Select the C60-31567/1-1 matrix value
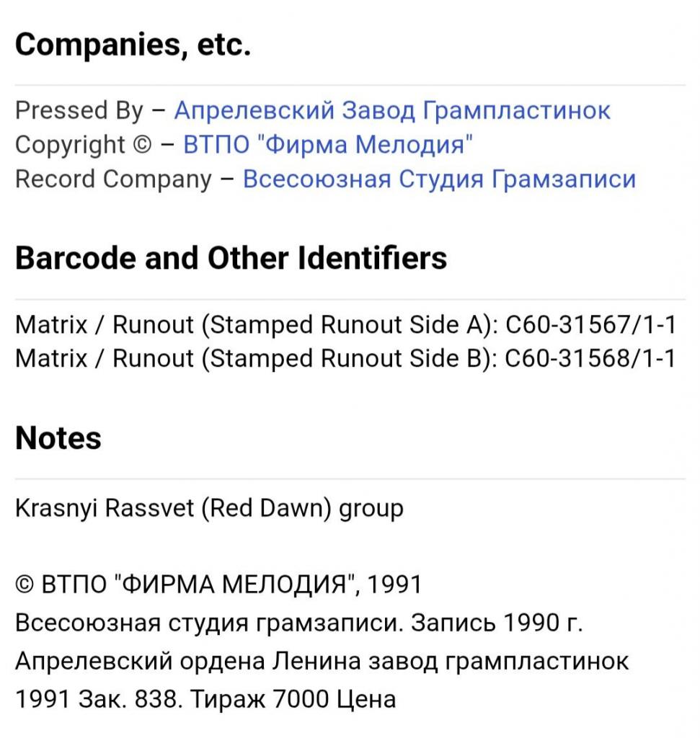Viewport: 700px width, 738px height. 591,325
